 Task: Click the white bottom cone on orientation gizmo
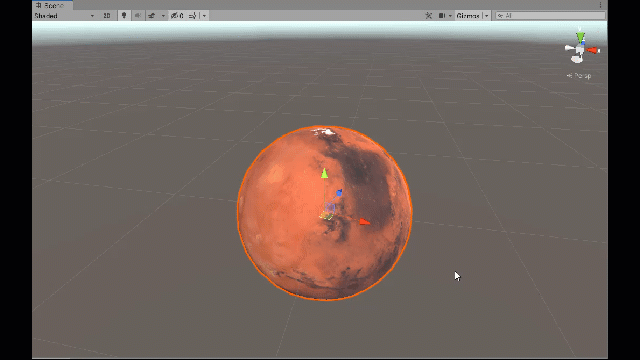click(577, 60)
